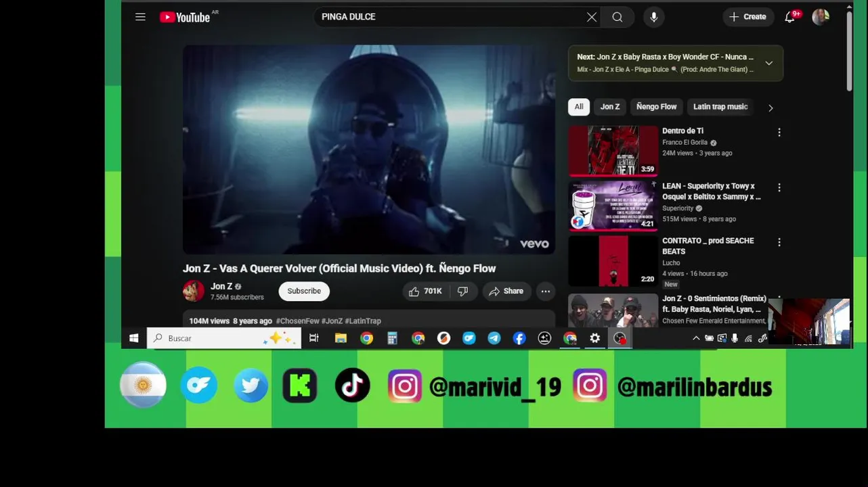Open File Explorer from taskbar
The width and height of the screenshot is (868, 487).
341,338
